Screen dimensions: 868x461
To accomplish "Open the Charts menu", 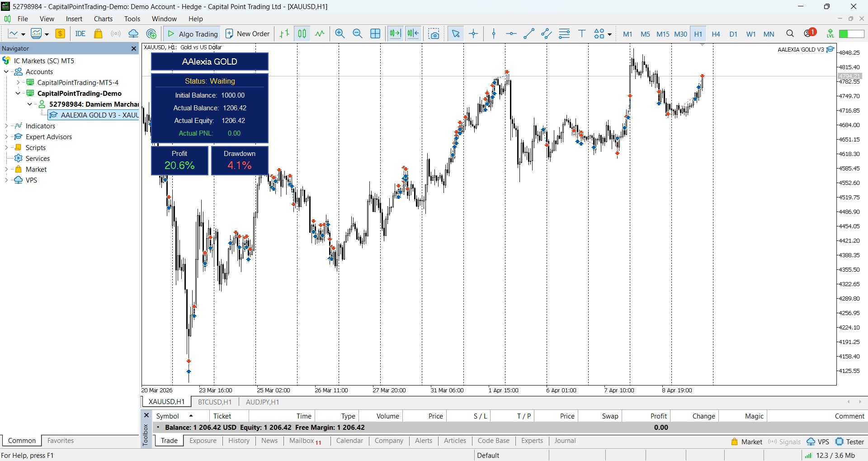I will point(103,19).
